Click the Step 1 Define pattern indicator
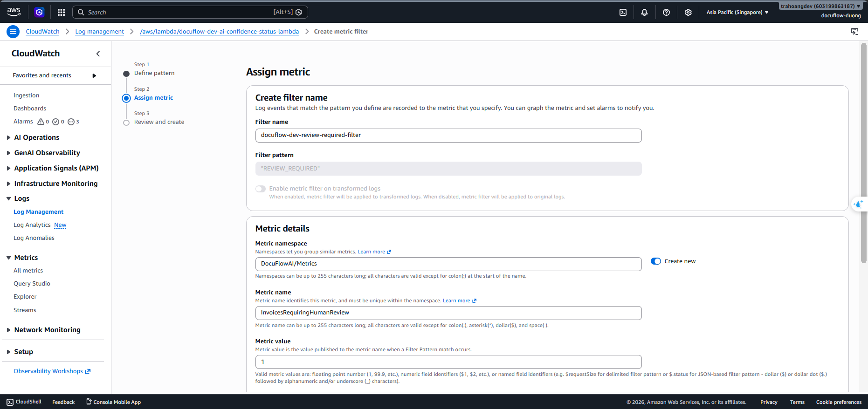 126,74
